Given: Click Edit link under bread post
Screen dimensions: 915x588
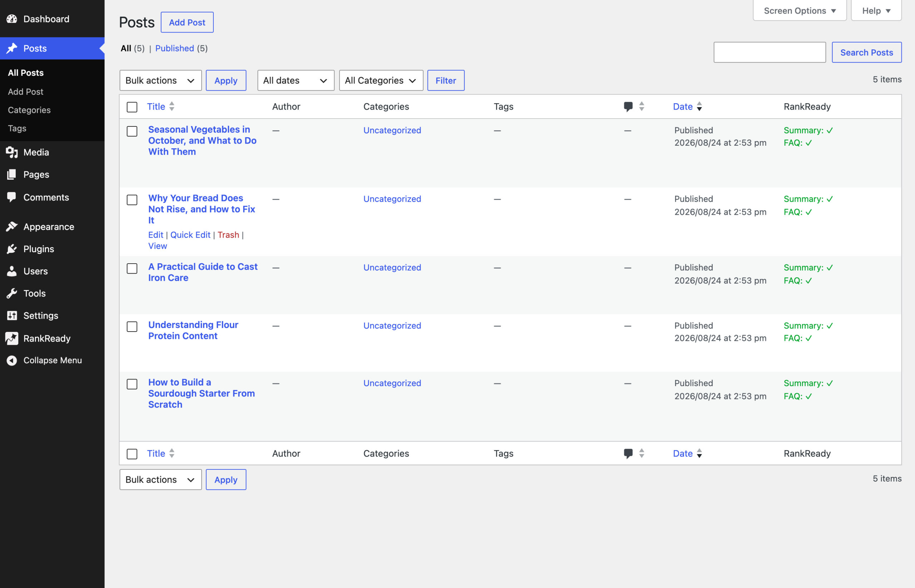Looking at the screenshot, I should click(x=155, y=234).
